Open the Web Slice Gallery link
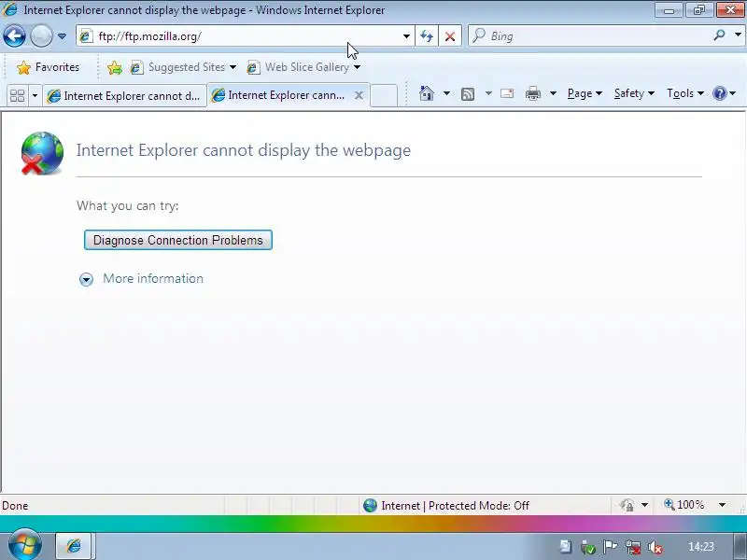The width and height of the screenshot is (747, 560). coord(303,67)
